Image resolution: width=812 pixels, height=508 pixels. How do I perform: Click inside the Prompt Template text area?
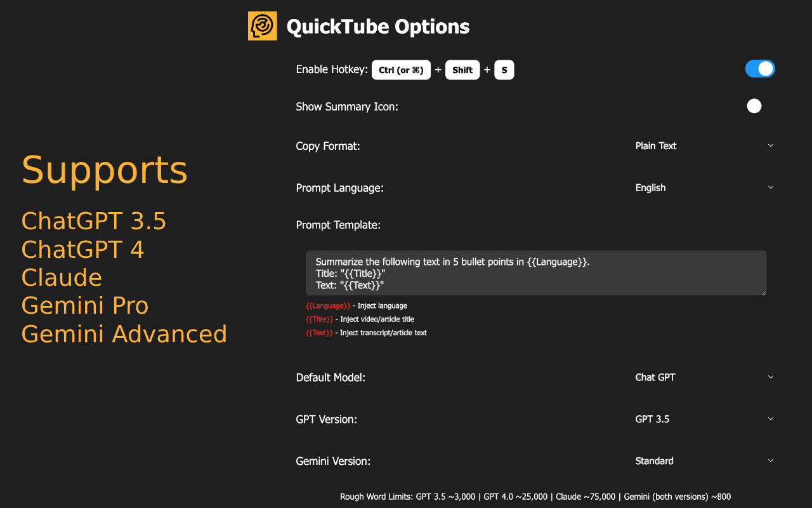coord(535,273)
